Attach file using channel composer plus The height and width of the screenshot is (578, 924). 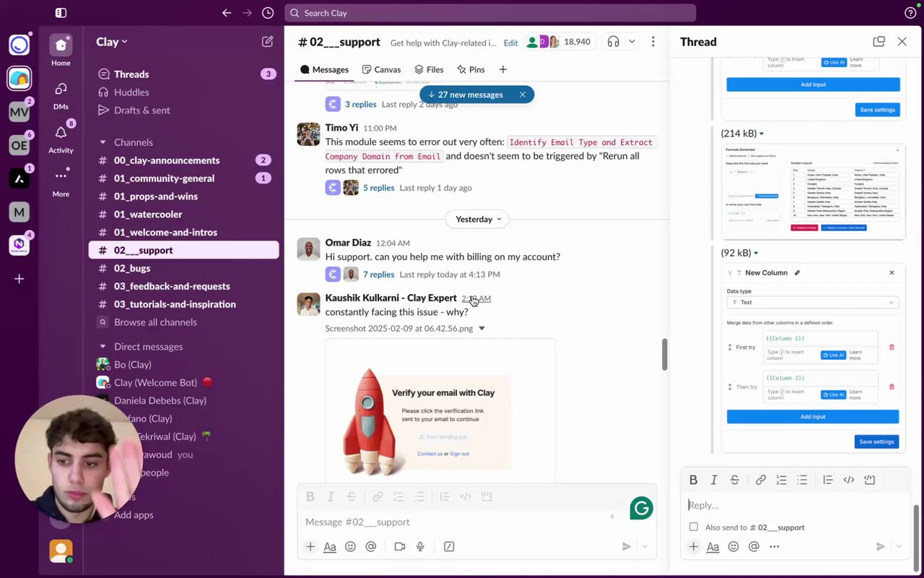point(310,547)
